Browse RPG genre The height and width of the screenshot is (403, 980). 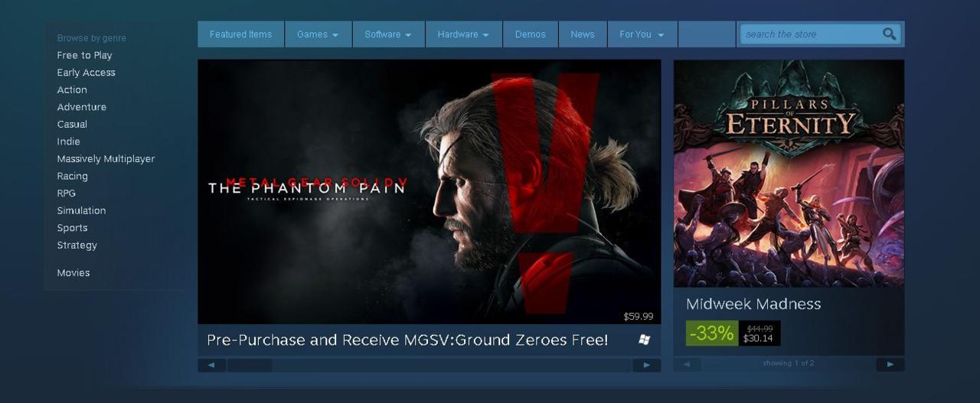tap(66, 193)
